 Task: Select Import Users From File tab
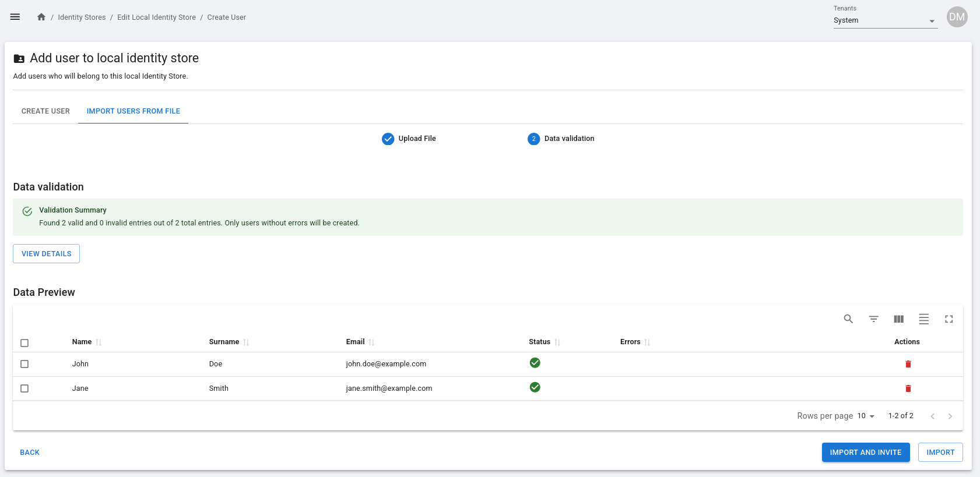coord(133,111)
